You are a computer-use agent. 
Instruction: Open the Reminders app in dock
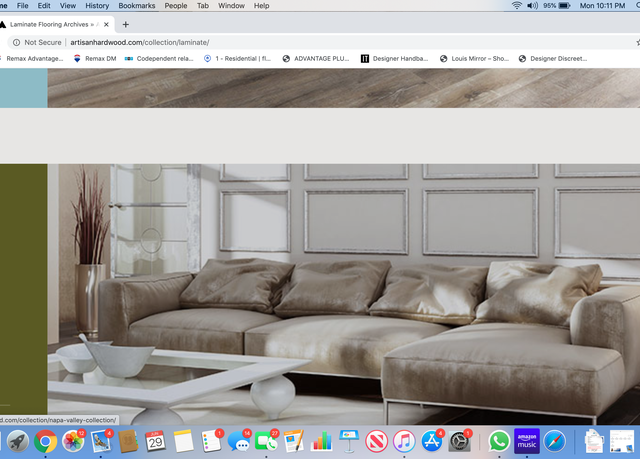pyautogui.click(x=211, y=441)
